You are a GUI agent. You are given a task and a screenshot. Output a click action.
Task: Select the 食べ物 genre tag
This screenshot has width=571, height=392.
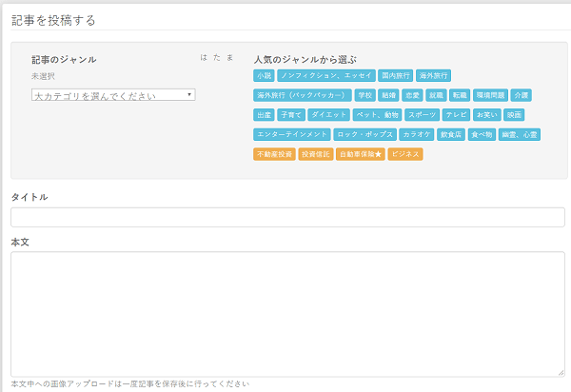[482, 135]
